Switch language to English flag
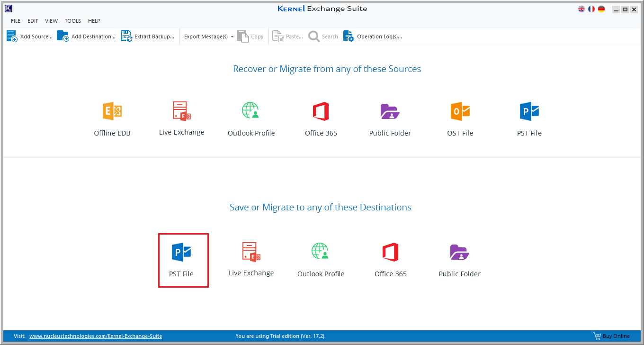Screen dimensions: 644x345 581,9
